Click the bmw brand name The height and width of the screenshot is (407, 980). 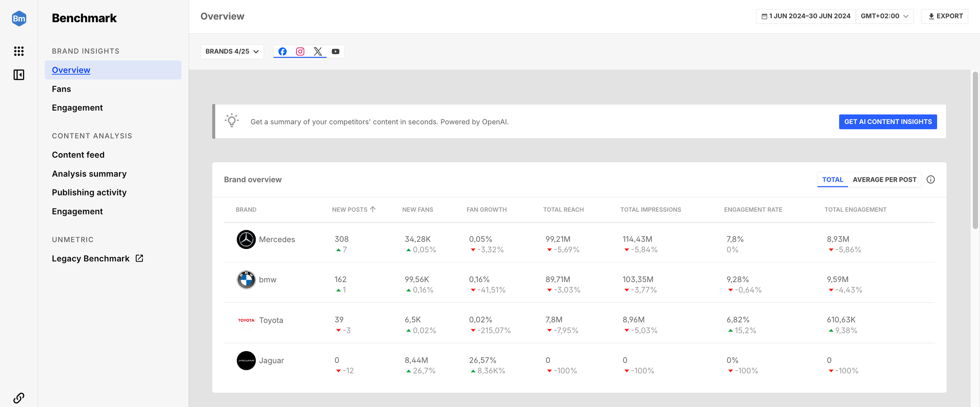coord(268,280)
